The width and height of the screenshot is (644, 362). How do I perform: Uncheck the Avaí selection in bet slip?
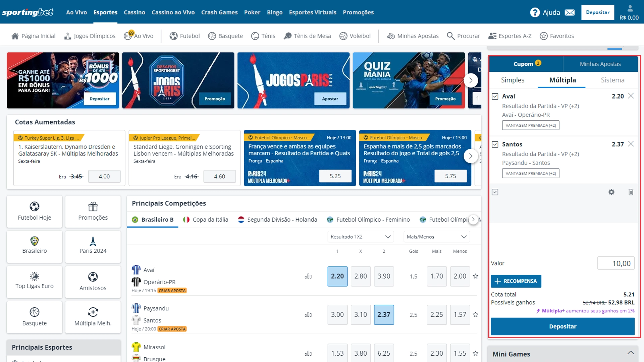coord(495,96)
